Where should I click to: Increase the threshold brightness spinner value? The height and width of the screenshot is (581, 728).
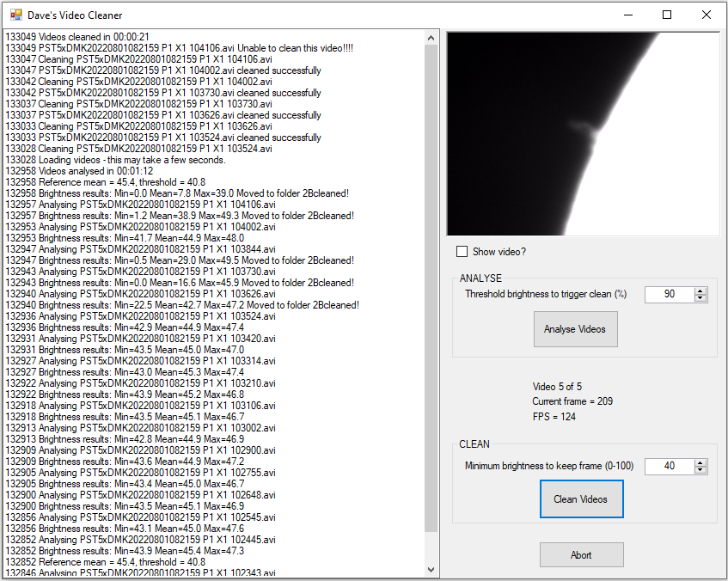(x=700, y=290)
